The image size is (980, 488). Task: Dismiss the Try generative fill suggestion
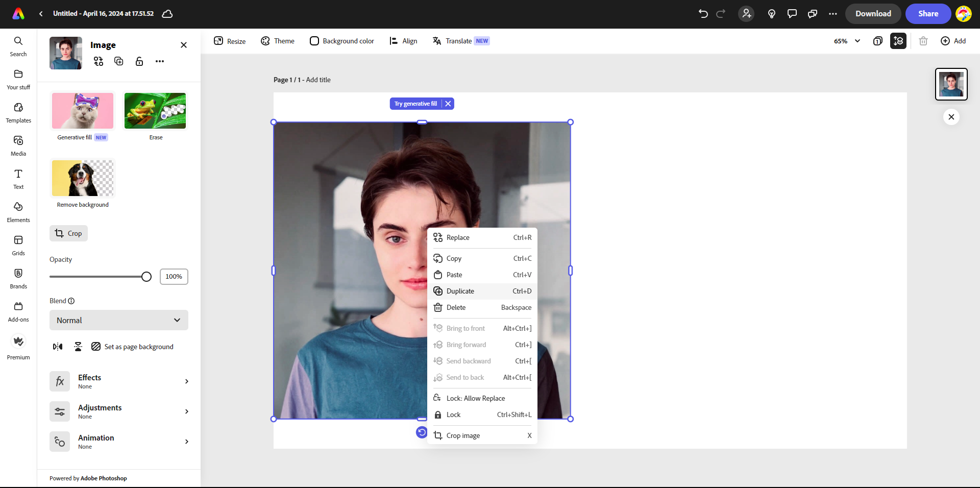pyautogui.click(x=448, y=104)
